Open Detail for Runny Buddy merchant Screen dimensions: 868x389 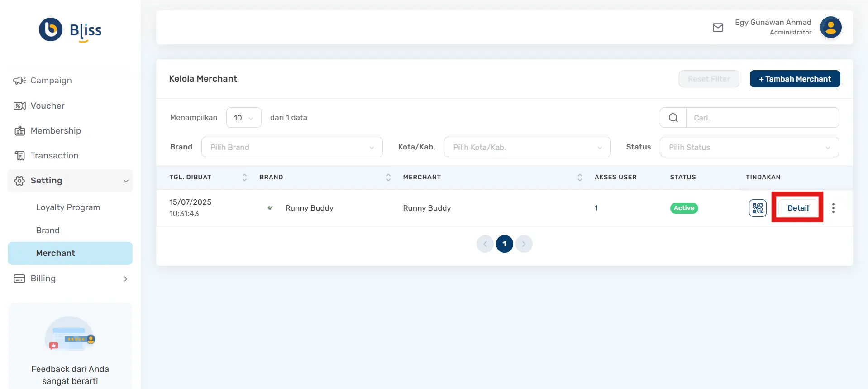click(797, 208)
